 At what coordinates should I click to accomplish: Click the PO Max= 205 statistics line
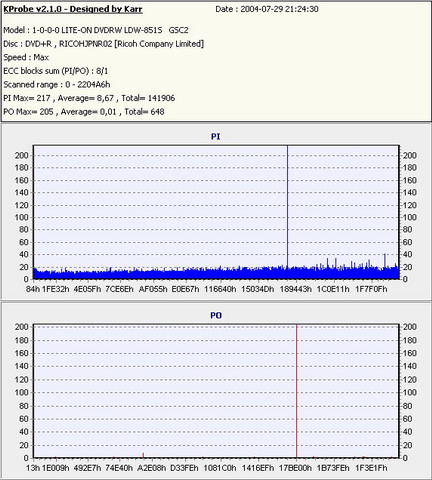84,112
